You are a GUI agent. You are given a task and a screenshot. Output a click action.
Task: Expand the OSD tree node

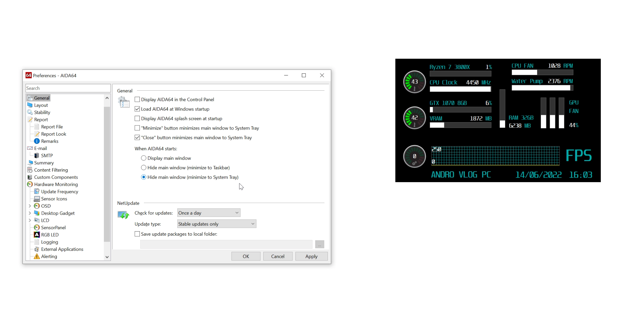[30, 206]
